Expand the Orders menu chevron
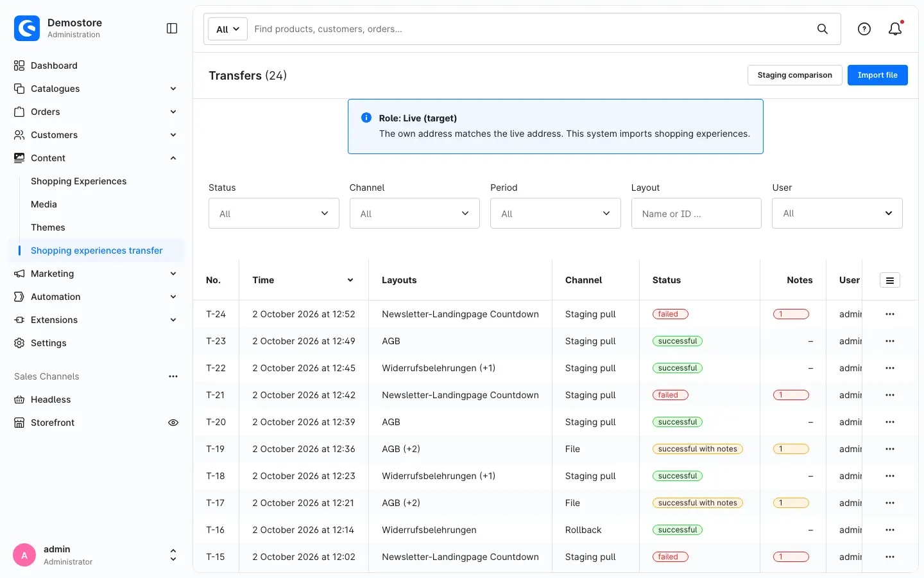The image size is (924, 578). 173,112
